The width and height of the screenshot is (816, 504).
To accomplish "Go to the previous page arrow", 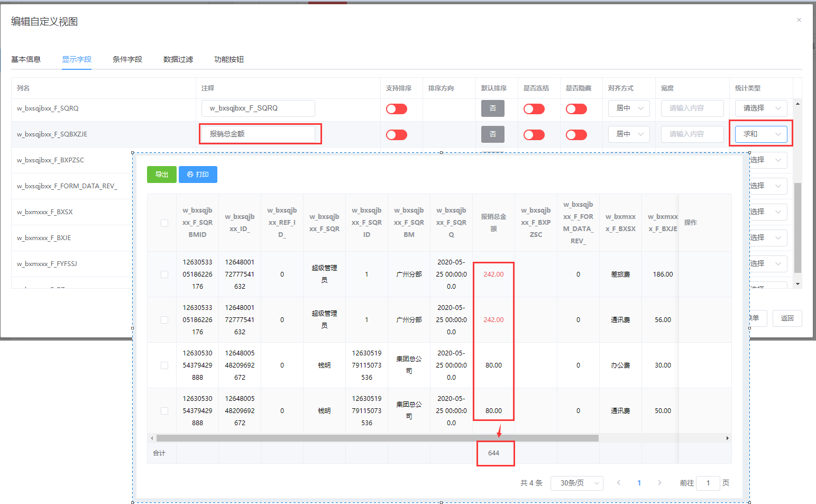I will [618, 483].
